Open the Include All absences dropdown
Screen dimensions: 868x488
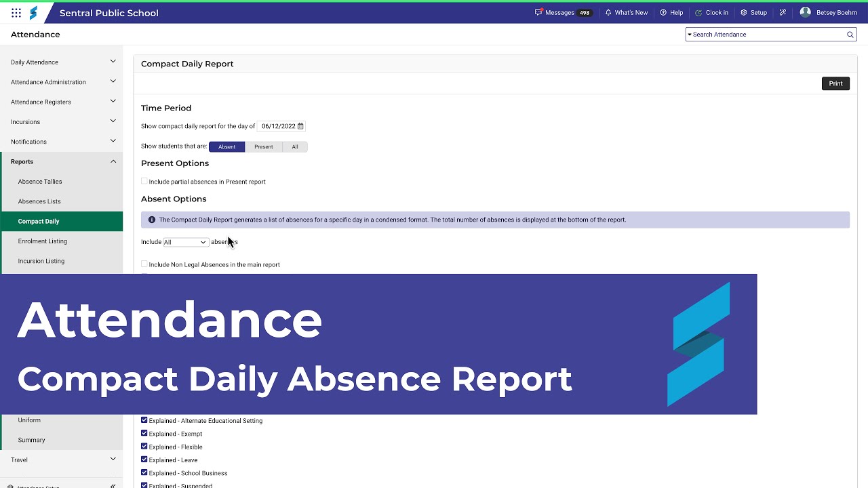(x=185, y=242)
